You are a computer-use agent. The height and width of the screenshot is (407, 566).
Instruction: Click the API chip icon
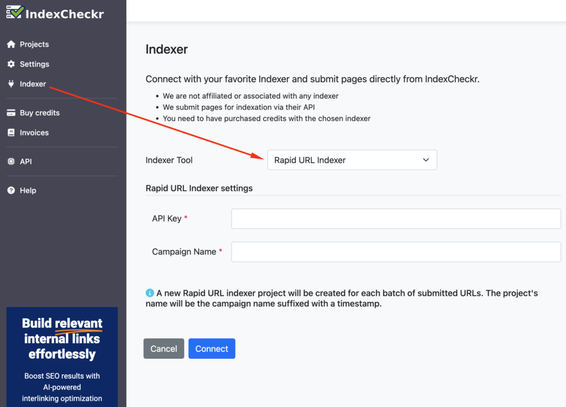[11, 161]
